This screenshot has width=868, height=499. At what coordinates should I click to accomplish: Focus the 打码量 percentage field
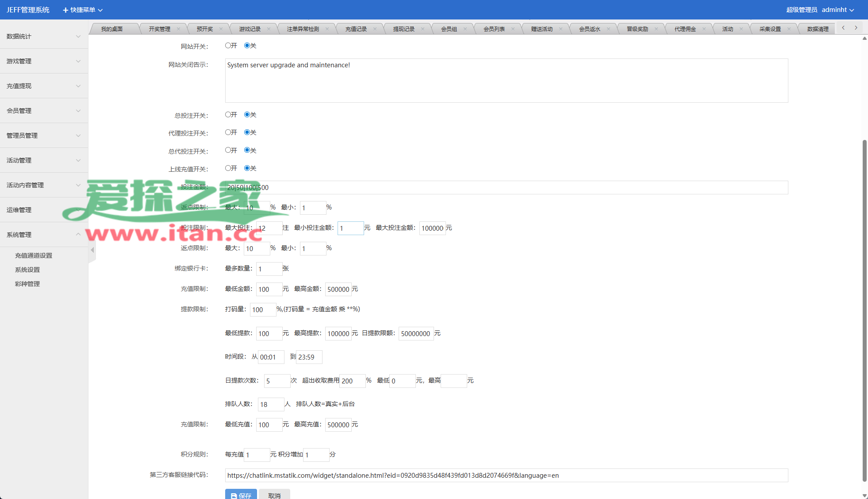click(x=263, y=309)
